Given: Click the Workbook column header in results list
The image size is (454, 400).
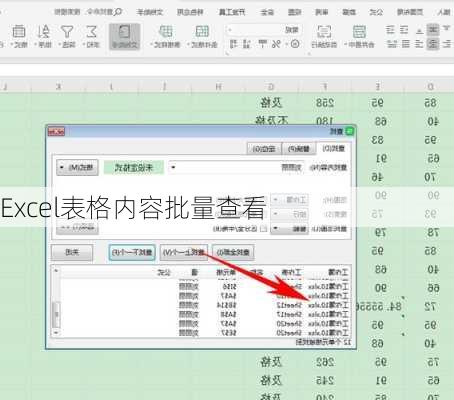Looking at the screenshot, I should [338, 272].
